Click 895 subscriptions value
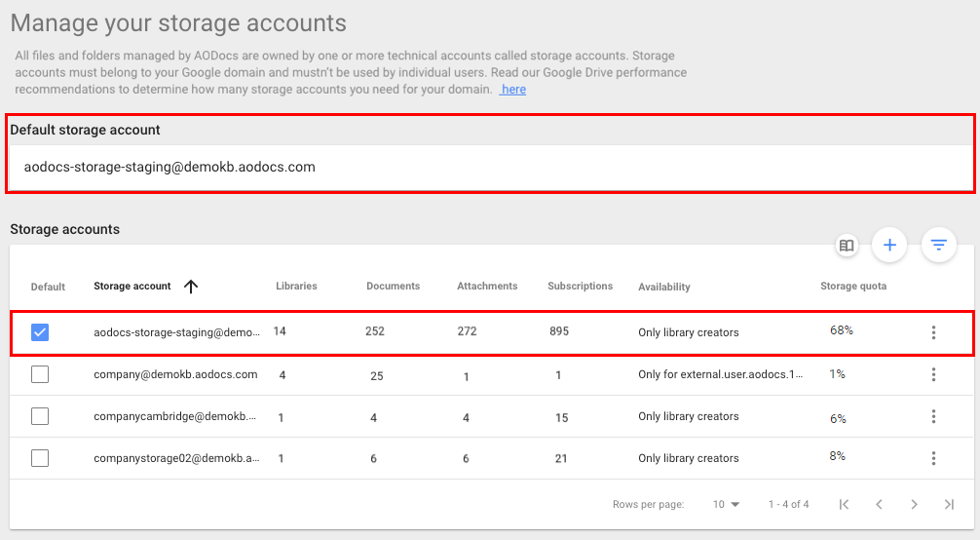 click(559, 331)
